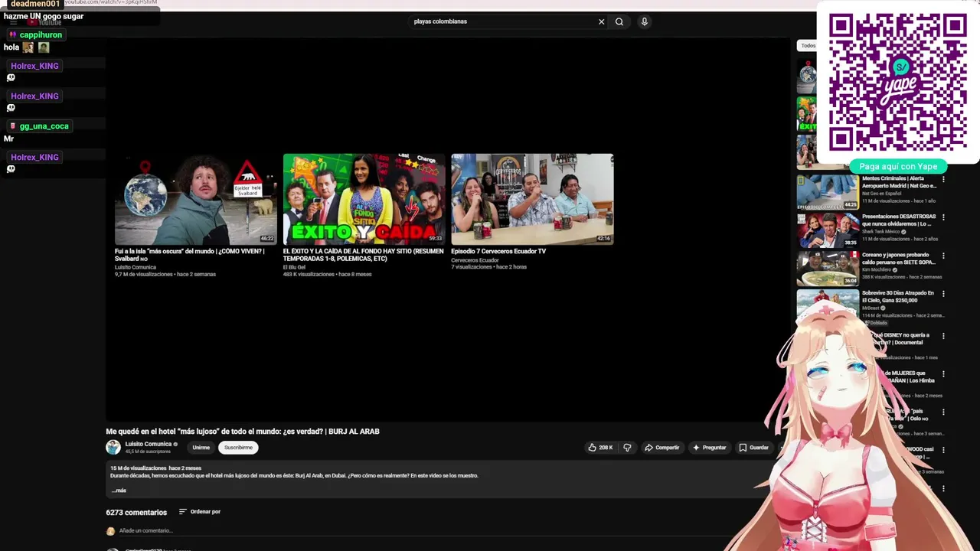
Task: Open options for Presentaciones DESASTROSAS video
Action: tap(943, 217)
